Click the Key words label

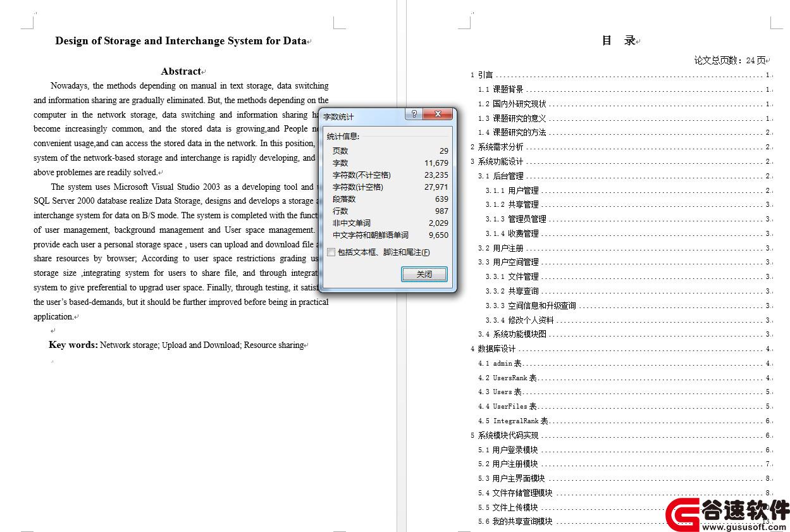(73, 345)
